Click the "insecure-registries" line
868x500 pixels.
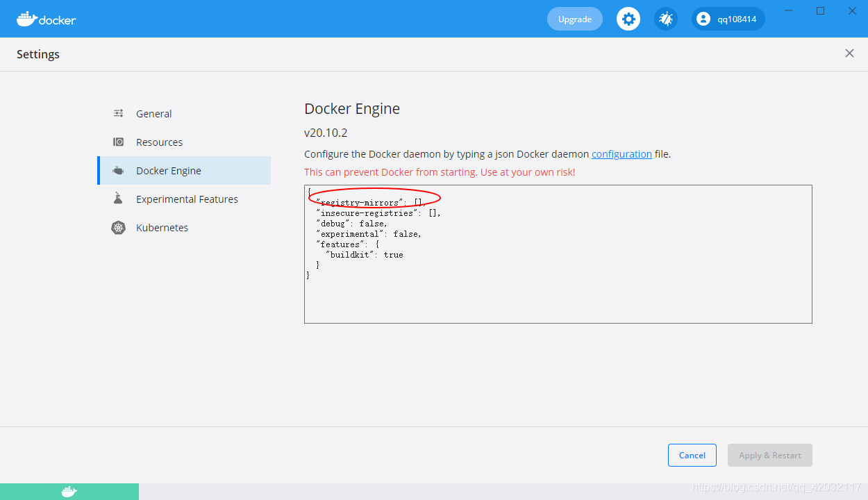[378, 213]
